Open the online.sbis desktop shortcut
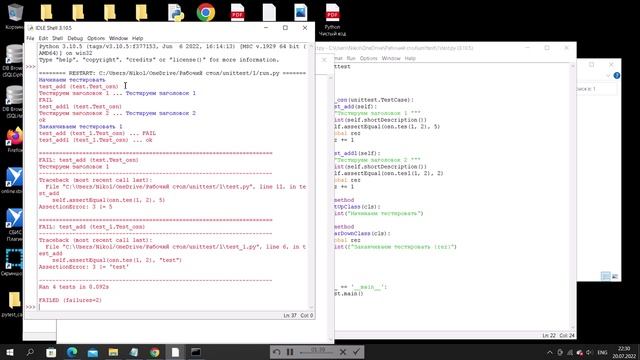 click(x=13, y=180)
